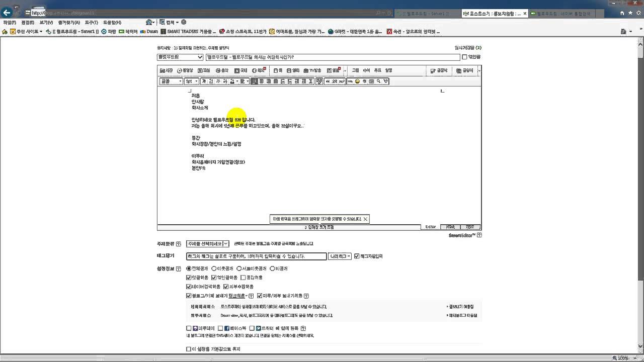644x362 pixels.
Task: Attach a file with 파일 button
Action: (x=204, y=70)
